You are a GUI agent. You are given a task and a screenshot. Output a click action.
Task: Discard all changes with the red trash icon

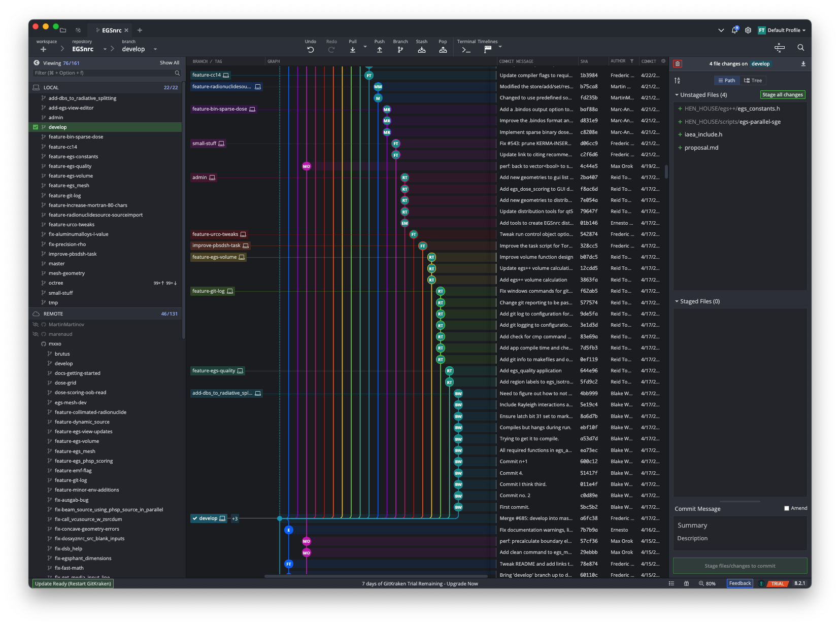pyautogui.click(x=678, y=64)
